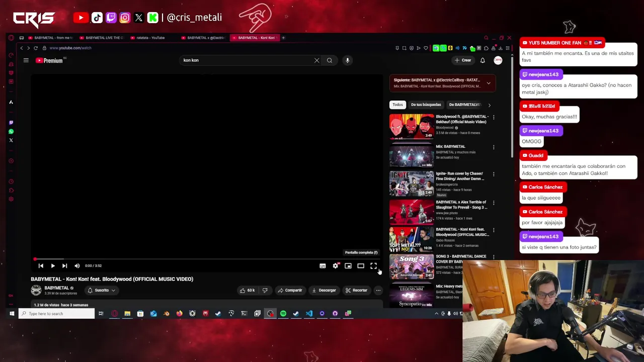Open more actions menu beside Recortar

coord(378,290)
